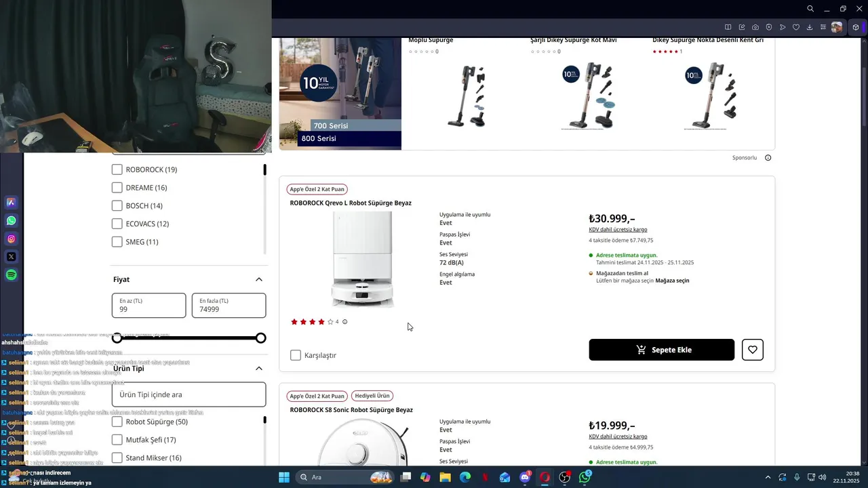
Task: Click the send Flow arrow icon
Action: pyautogui.click(x=783, y=27)
